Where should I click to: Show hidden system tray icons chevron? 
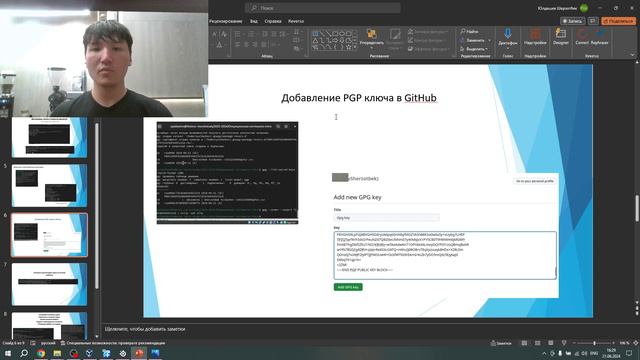[544, 353]
